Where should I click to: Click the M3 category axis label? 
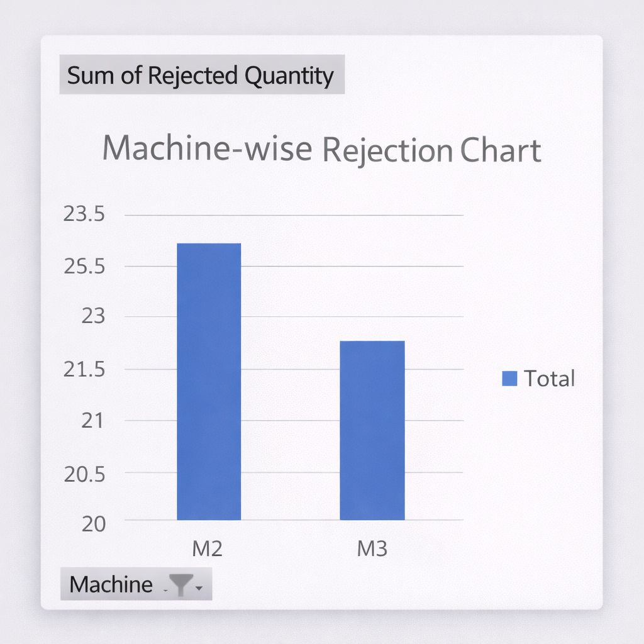pos(372,549)
